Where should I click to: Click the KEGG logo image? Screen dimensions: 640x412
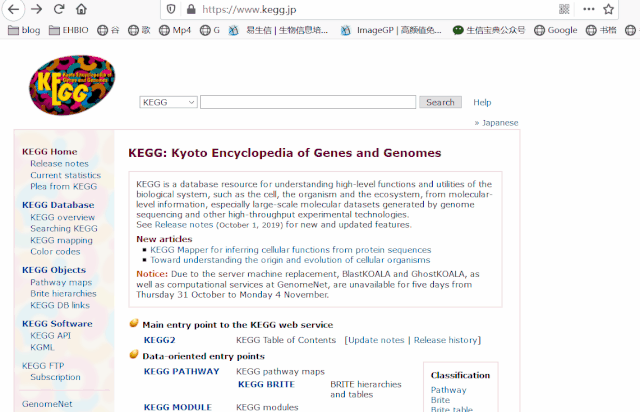pos(72,85)
